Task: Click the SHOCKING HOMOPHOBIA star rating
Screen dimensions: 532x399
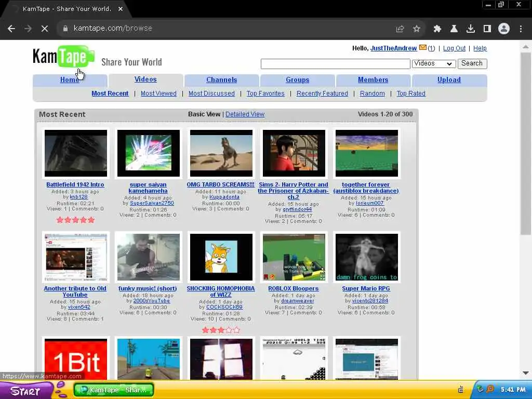Action: coord(221,330)
